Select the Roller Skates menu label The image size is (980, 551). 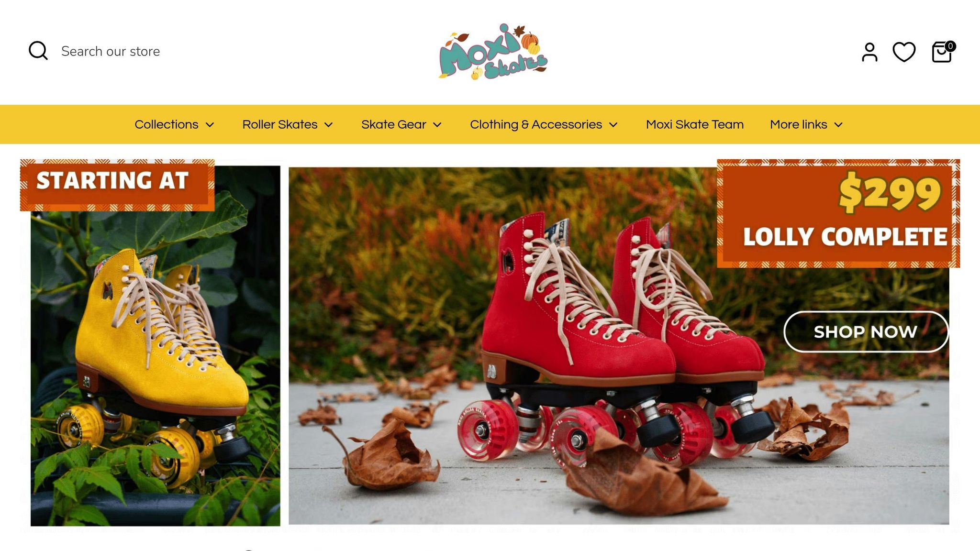click(279, 124)
